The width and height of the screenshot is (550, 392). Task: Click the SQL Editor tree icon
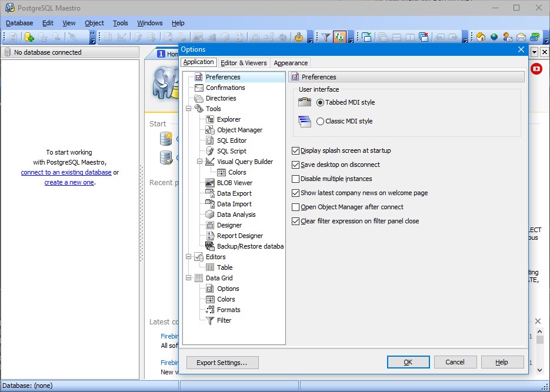(x=210, y=140)
